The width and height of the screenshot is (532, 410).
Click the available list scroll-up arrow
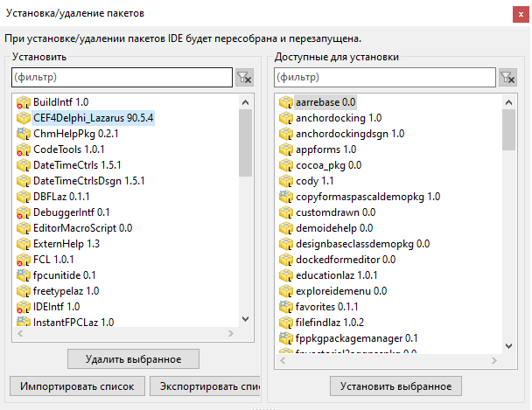[508, 102]
